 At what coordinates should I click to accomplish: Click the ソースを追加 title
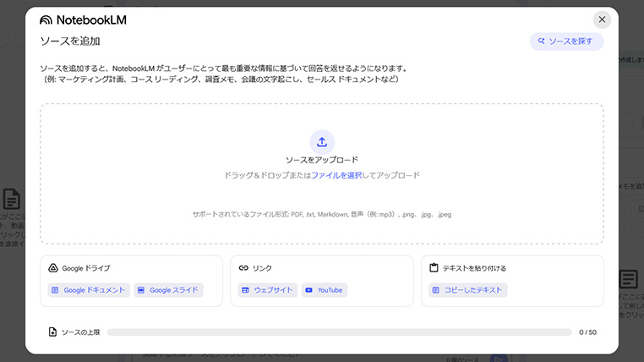click(x=70, y=41)
